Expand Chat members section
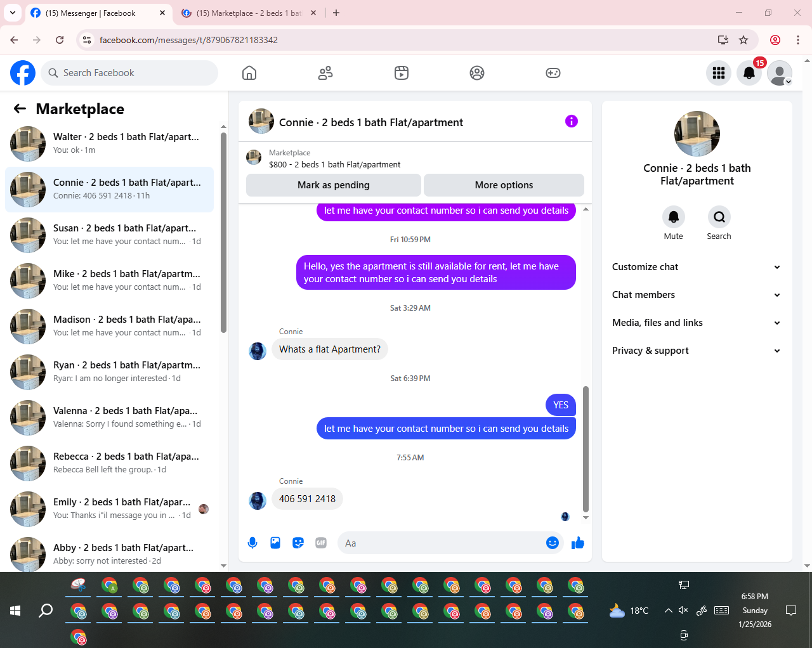 tap(697, 295)
